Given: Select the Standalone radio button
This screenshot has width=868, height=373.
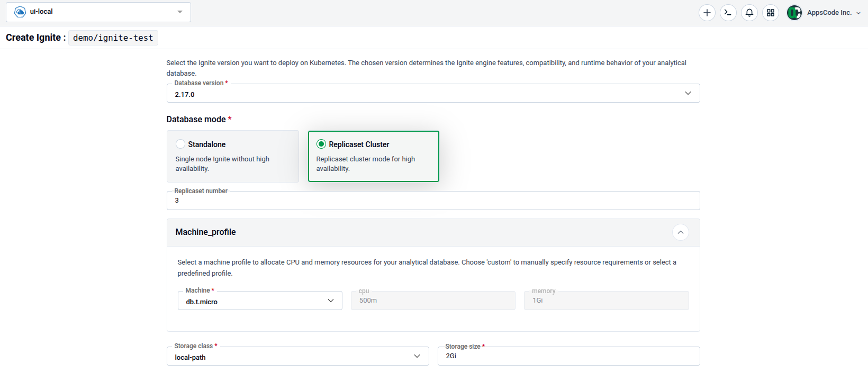Looking at the screenshot, I should pos(180,144).
